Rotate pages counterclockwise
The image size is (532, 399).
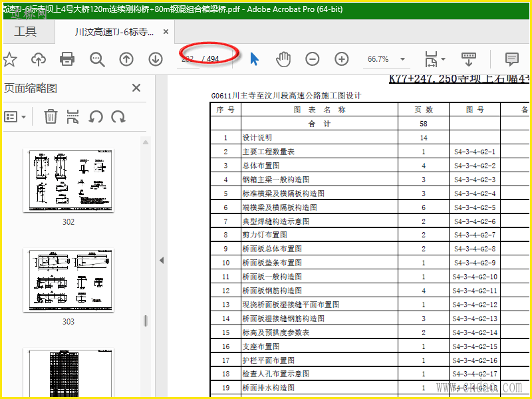[x=96, y=117]
